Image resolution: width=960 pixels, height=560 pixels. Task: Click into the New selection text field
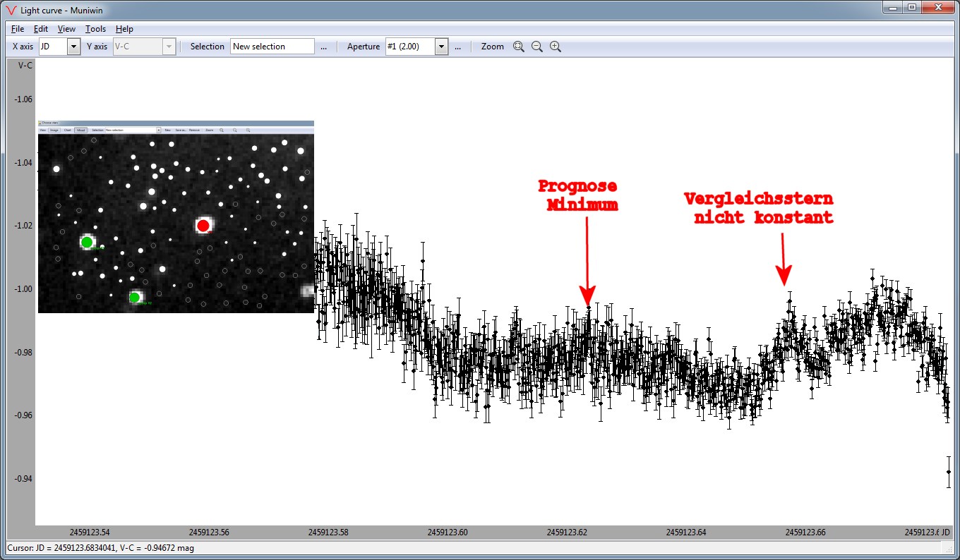272,47
